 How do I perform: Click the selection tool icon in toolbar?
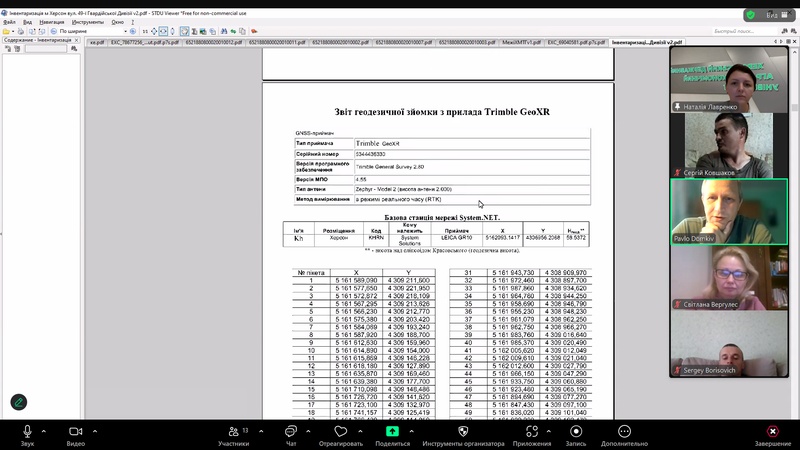[184, 31]
